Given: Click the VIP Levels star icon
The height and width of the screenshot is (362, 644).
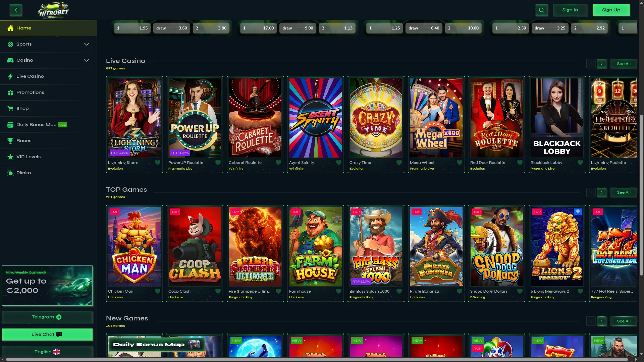Looking at the screenshot, I should click(x=10, y=157).
